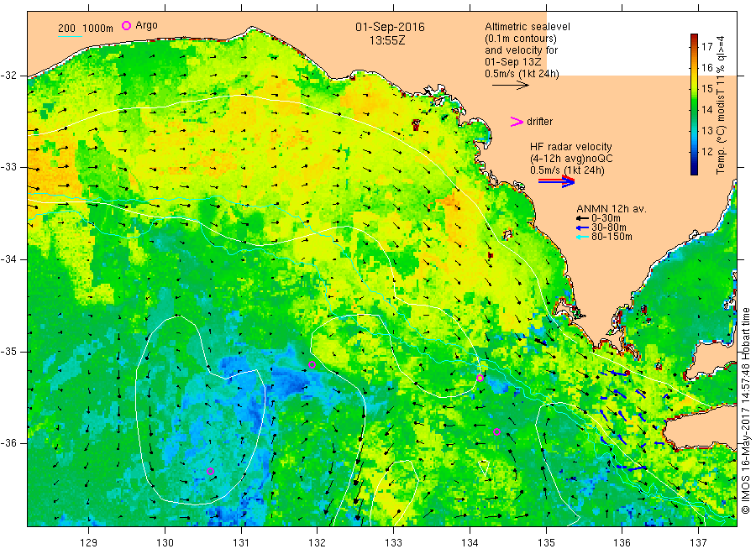Screen dimensions: 756x554
Task: Click the '200 1000m' isobath legend text
Action: tap(86, 29)
